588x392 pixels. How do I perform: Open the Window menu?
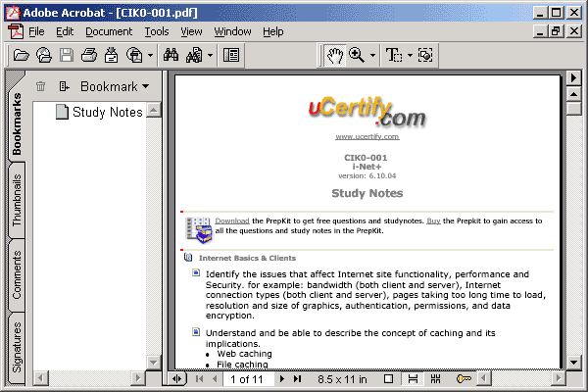[232, 31]
